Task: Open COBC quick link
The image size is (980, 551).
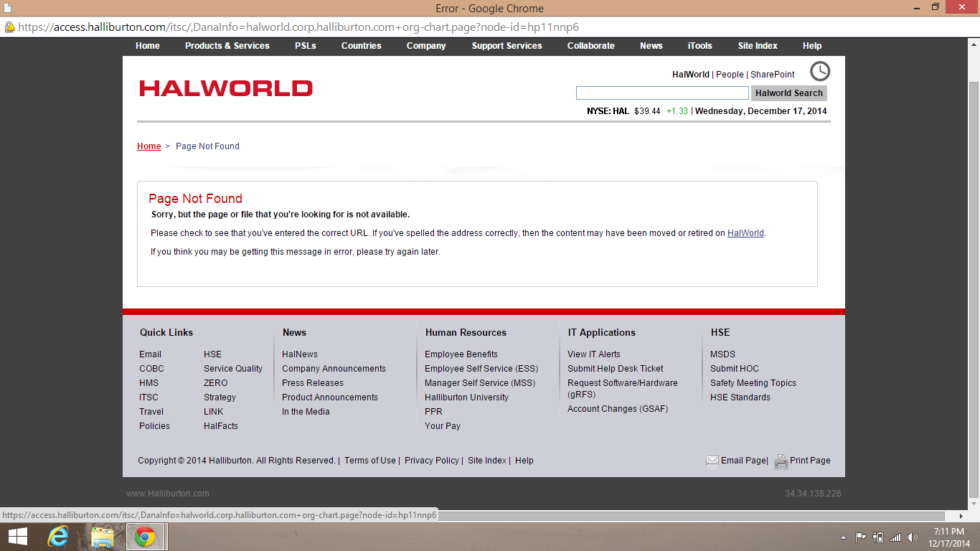Action: point(152,369)
